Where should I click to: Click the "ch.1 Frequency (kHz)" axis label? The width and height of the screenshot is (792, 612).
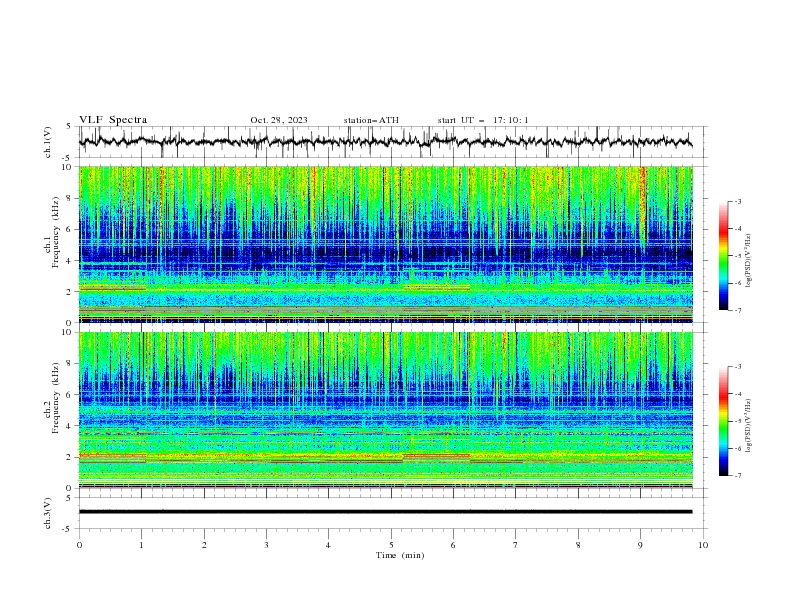click(52, 231)
